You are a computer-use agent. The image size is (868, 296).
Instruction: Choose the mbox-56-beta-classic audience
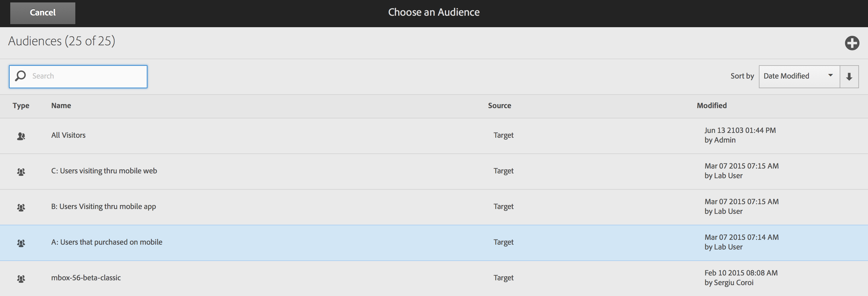click(86, 278)
